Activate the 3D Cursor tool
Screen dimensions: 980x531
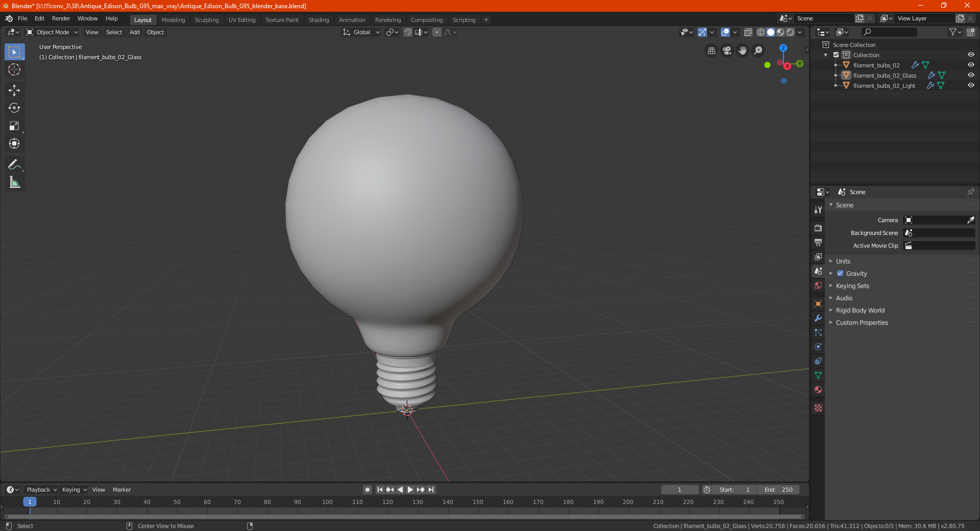tap(14, 69)
